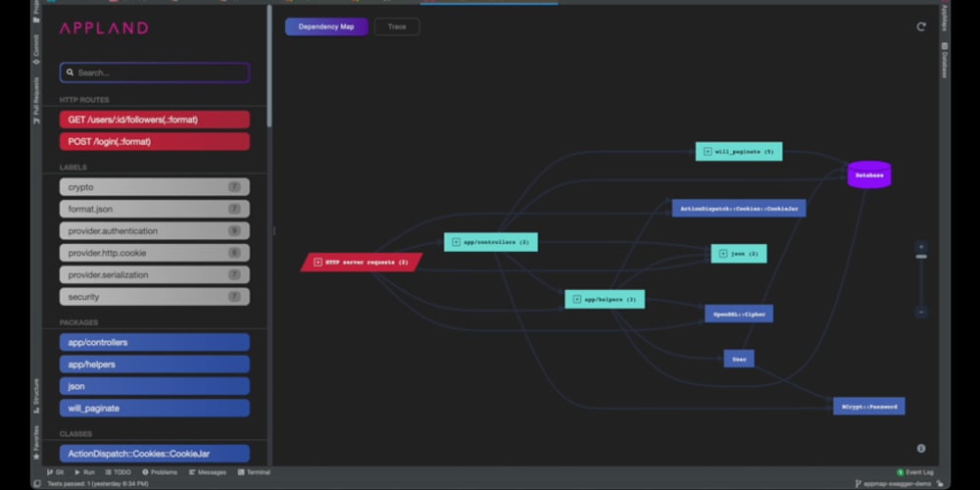Open the Favorites side panel
The height and width of the screenshot is (490, 980).
(x=36, y=443)
